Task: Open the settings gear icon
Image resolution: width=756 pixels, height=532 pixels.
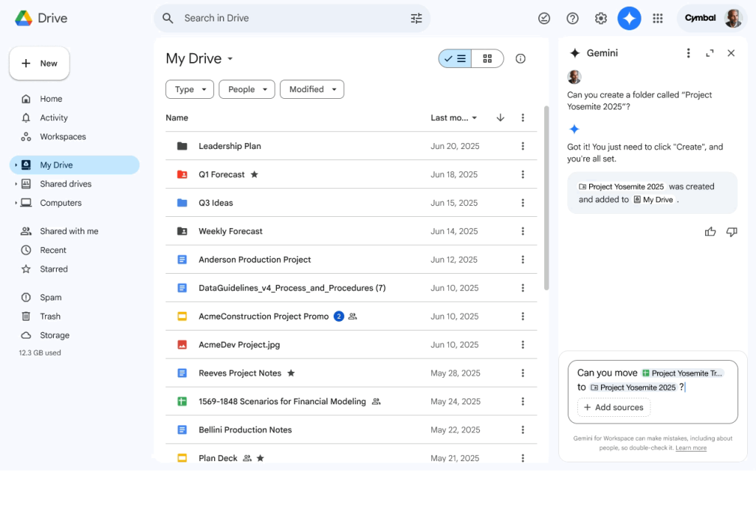Action: (601, 18)
